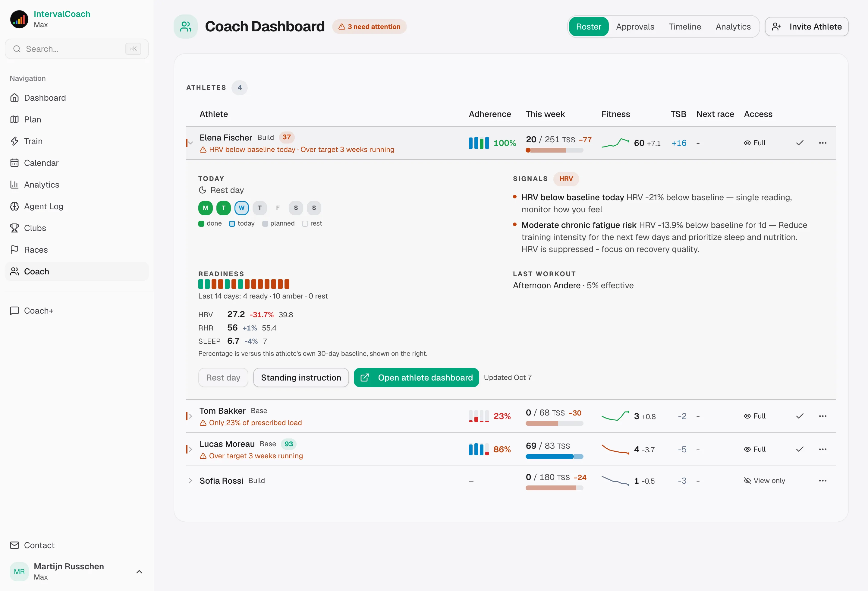Switch to the Approvals tab

click(635, 27)
